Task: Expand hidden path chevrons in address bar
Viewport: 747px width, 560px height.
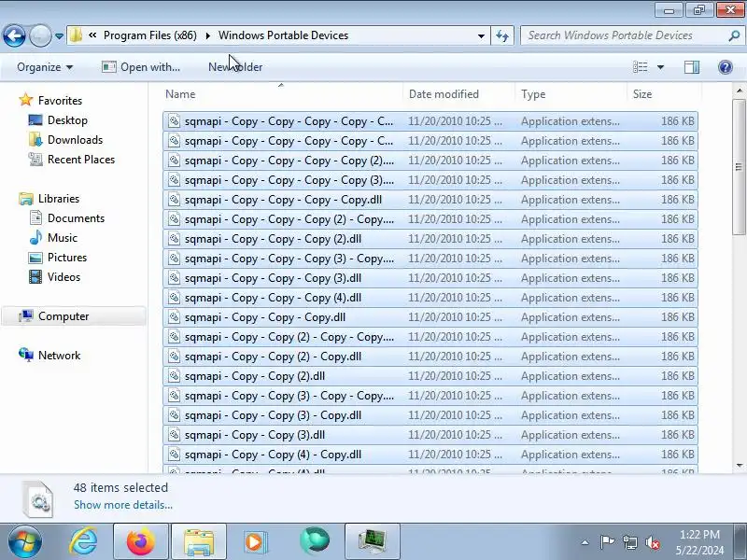Action: tap(92, 35)
